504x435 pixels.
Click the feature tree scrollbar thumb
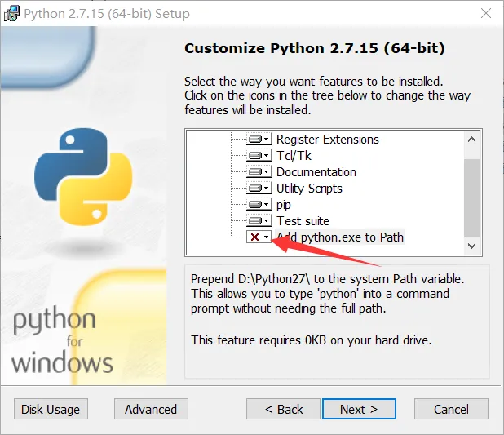click(x=472, y=196)
